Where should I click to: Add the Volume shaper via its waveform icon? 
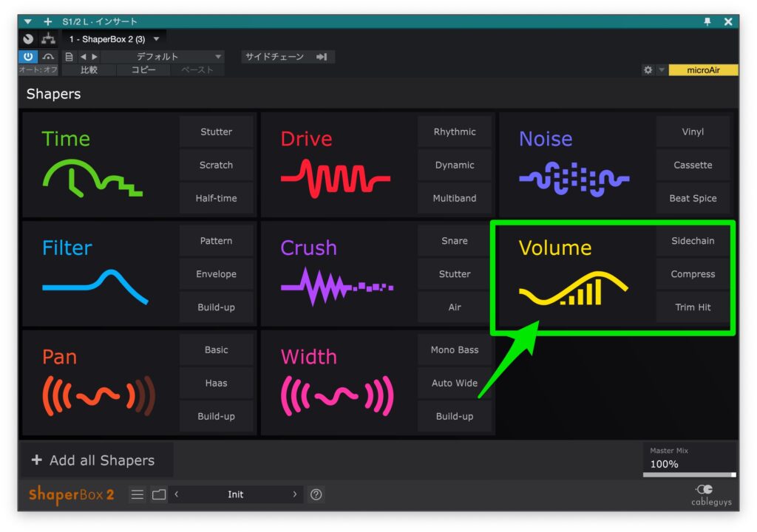(x=573, y=289)
